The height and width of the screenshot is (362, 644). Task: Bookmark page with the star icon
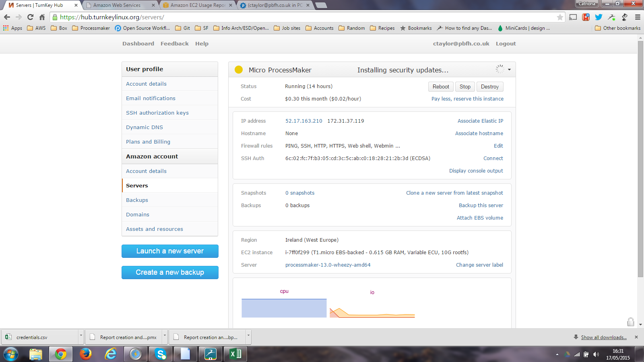(560, 17)
